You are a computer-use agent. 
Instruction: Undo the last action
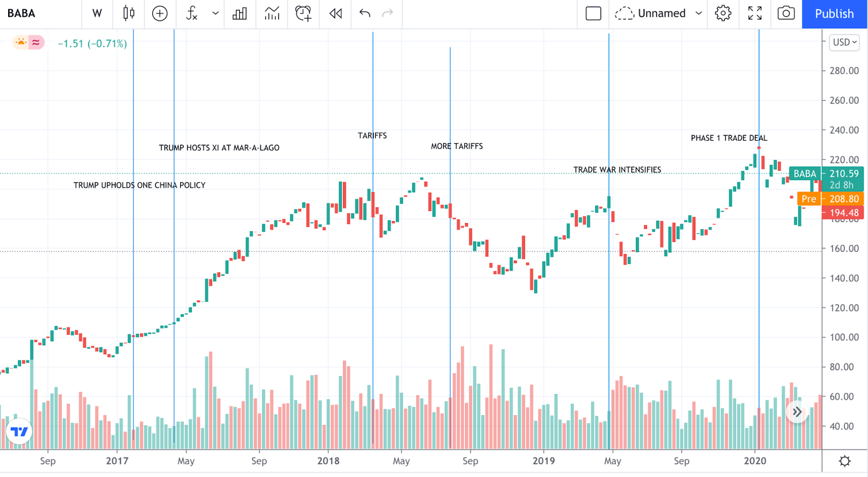pyautogui.click(x=365, y=14)
